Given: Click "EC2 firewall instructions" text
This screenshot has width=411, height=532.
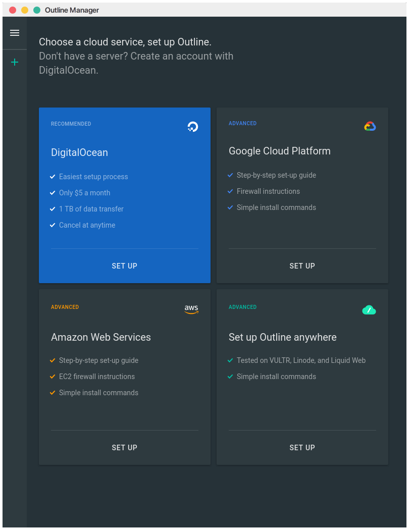Looking at the screenshot, I should [97, 377].
